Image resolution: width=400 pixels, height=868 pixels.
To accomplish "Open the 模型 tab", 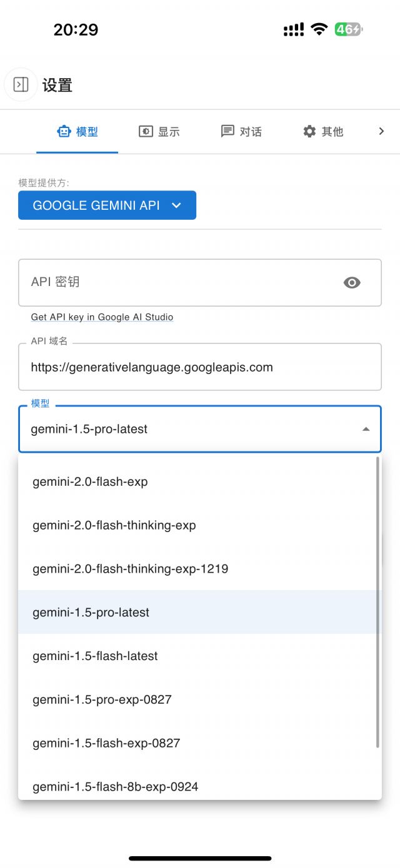I will point(77,132).
